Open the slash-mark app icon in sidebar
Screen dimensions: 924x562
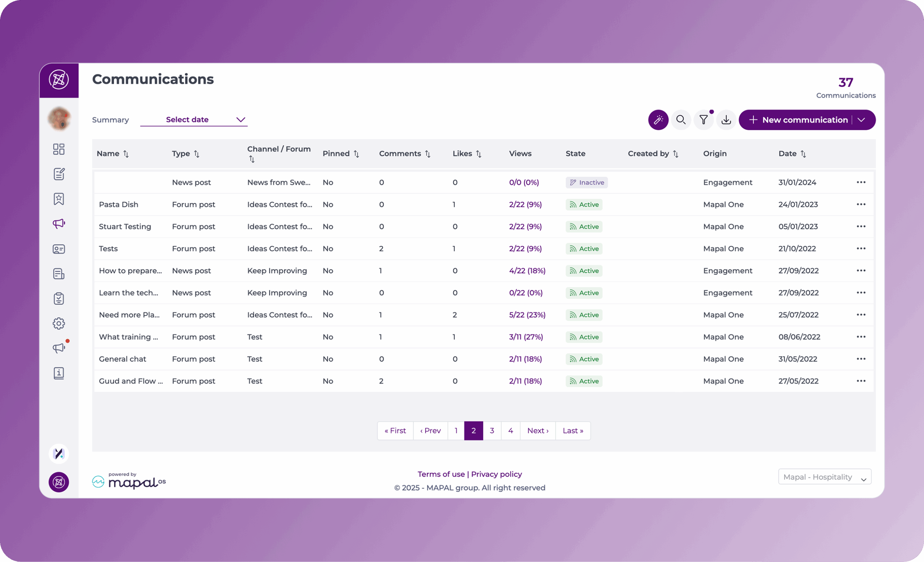click(59, 454)
